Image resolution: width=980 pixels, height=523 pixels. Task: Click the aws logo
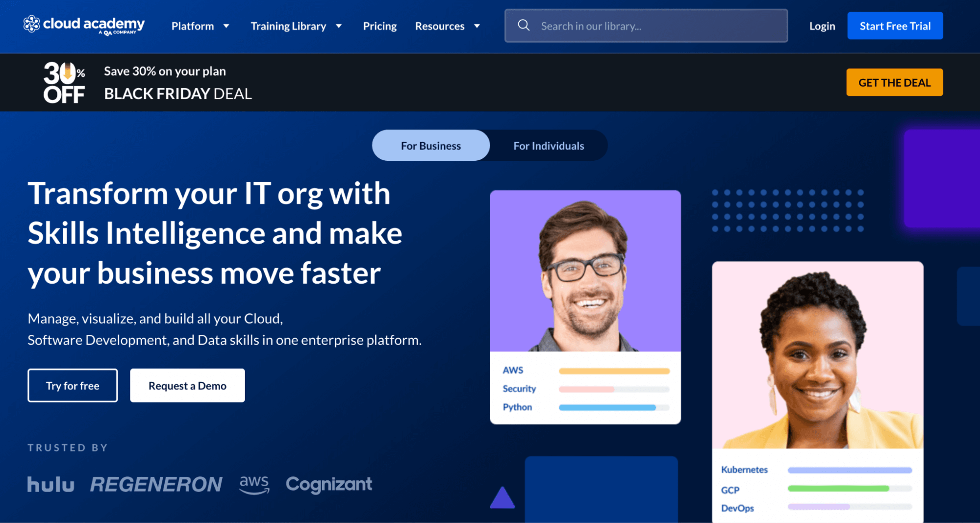(x=254, y=484)
